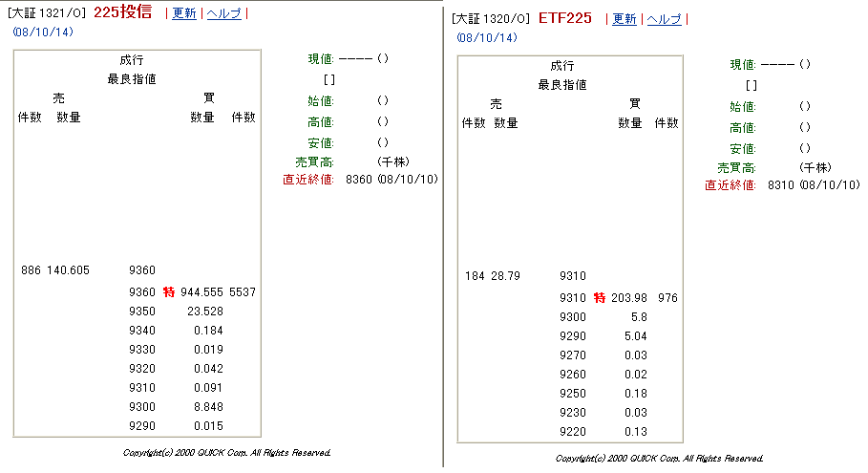
Task: Click the red 特 mark next to 203.98
Action: 600,298
